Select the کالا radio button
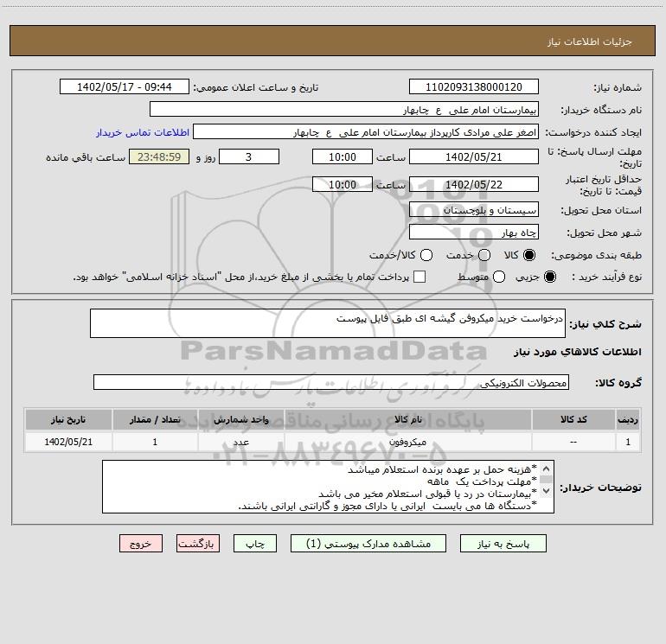Viewport: 666px width, 644px height. pos(529,255)
